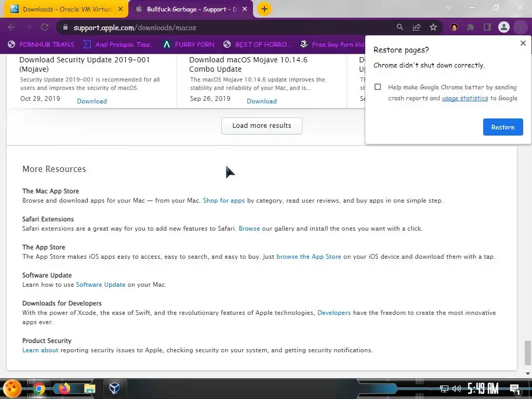
Task: Open File Explorer from the taskbar
Action: coord(89,389)
